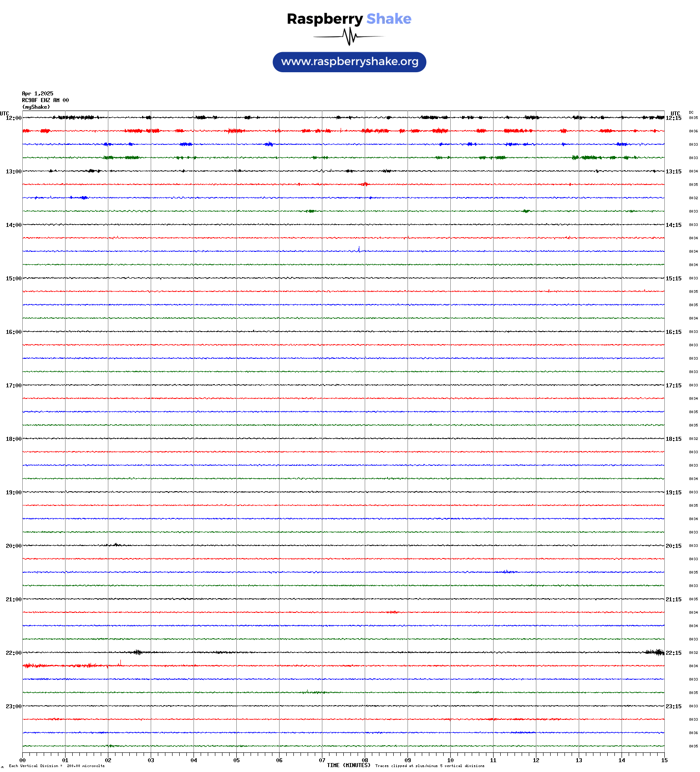Click the 18:00 left time label
This screenshot has width=700, height=772.
13,439
